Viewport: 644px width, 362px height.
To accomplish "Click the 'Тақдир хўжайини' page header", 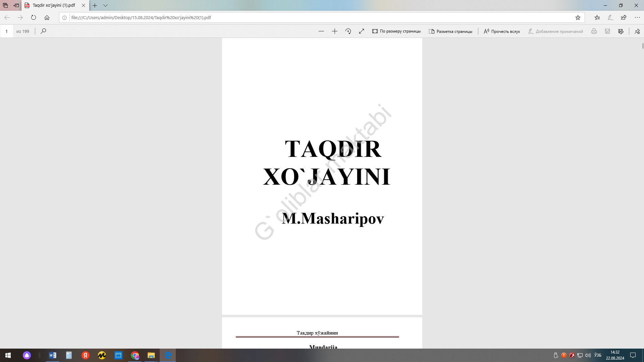I will [317, 333].
